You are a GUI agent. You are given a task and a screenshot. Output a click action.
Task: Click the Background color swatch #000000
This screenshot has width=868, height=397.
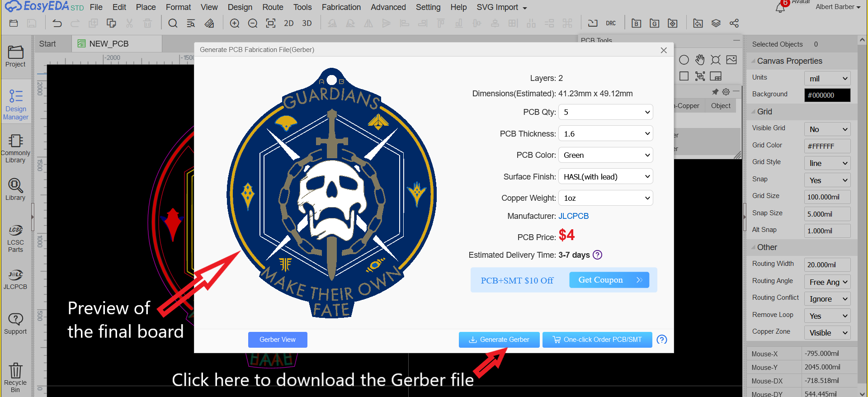pyautogui.click(x=827, y=95)
